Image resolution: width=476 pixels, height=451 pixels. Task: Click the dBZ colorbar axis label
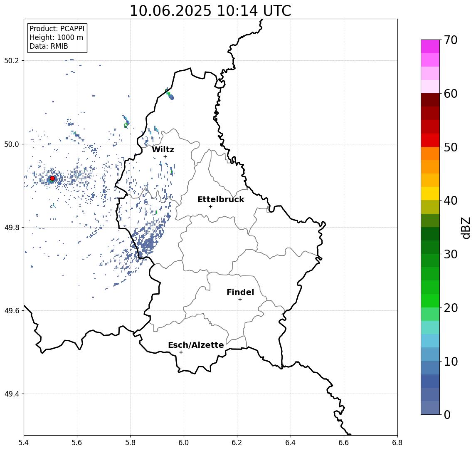tap(465, 228)
